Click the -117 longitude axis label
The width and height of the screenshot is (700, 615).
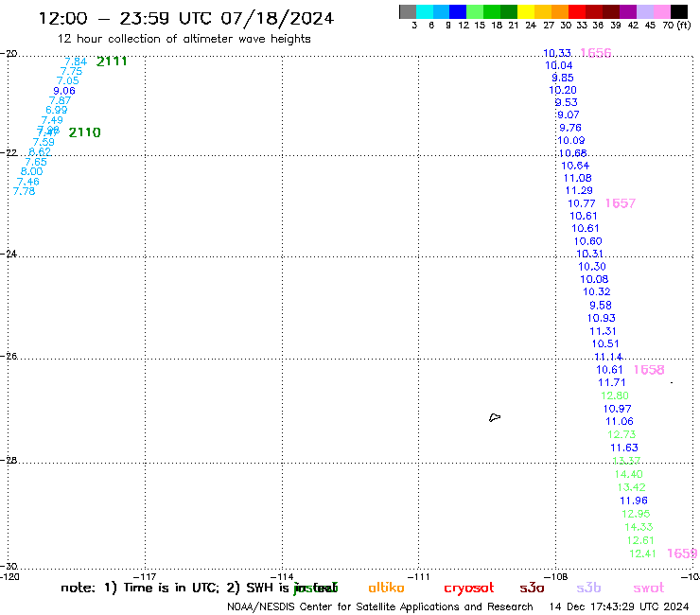[x=145, y=576]
